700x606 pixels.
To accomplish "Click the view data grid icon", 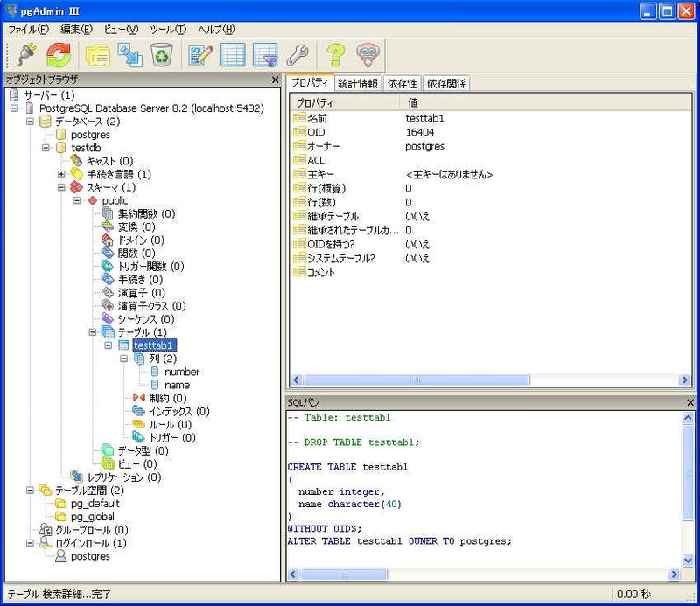I will point(233,55).
